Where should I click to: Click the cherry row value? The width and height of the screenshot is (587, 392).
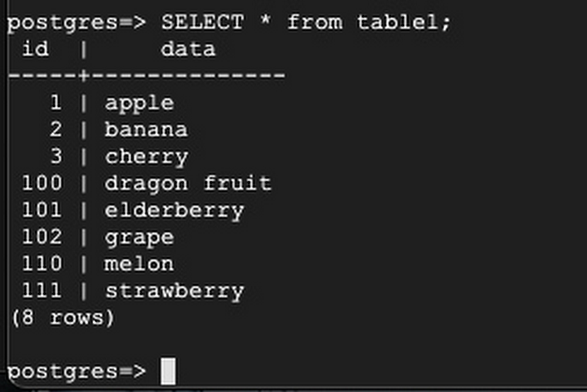(x=146, y=157)
